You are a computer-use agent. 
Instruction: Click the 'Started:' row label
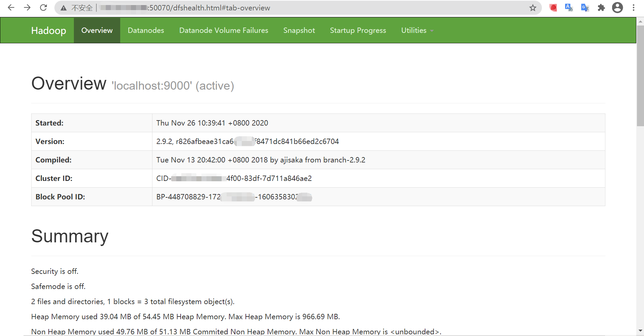tap(49, 123)
